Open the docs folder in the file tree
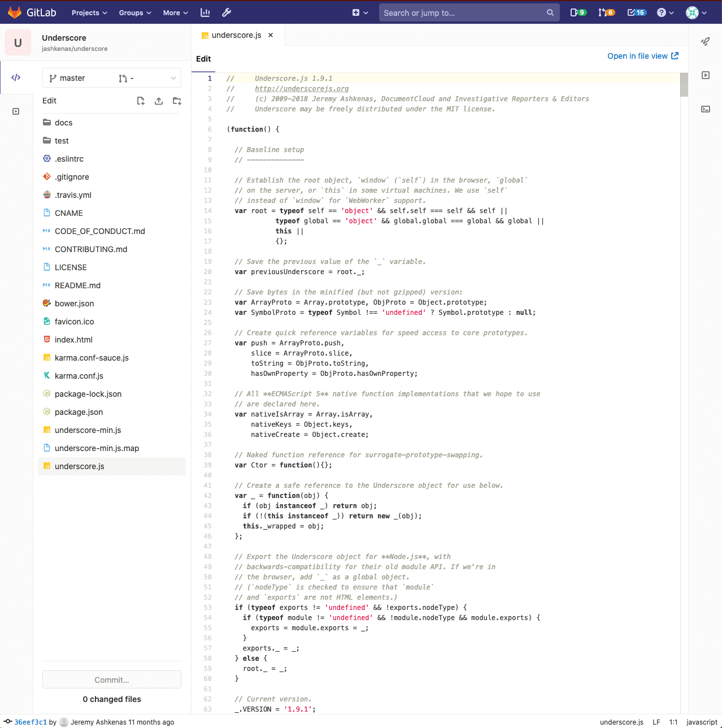The width and height of the screenshot is (722, 728). coord(63,122)
